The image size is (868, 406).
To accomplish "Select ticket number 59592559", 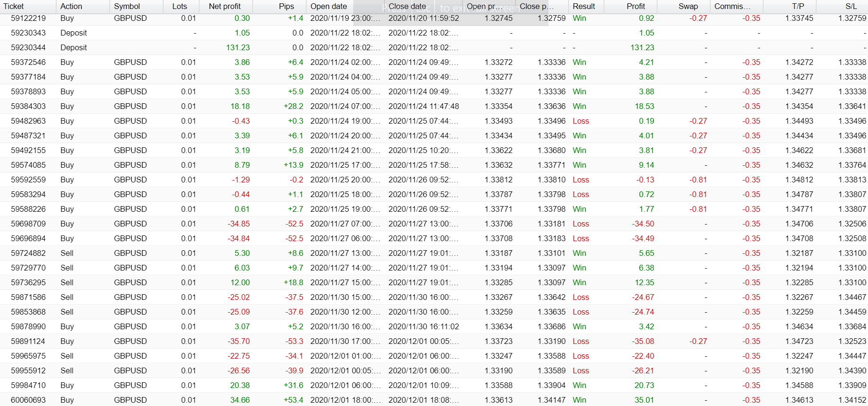I will pos(28,180).
